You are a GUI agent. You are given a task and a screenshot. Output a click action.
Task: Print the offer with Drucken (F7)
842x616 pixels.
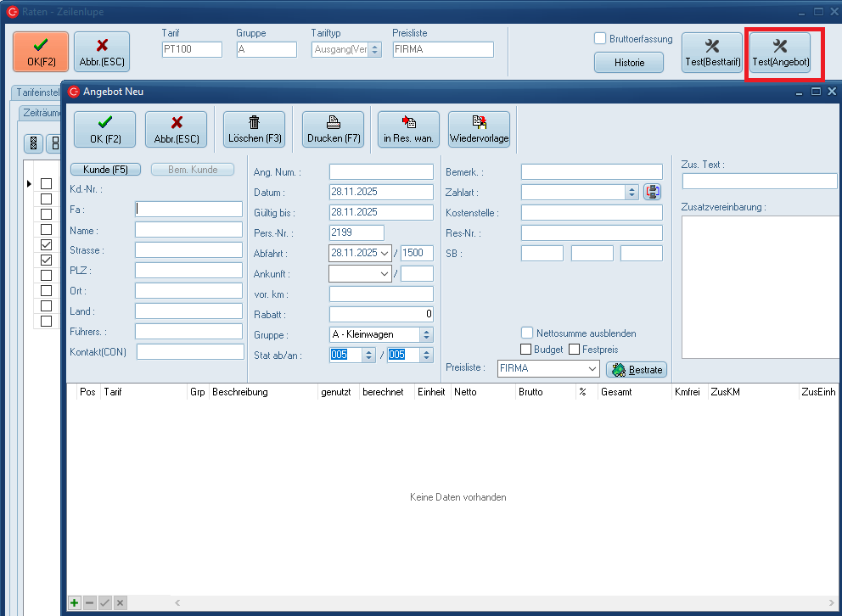click(333, 130)
